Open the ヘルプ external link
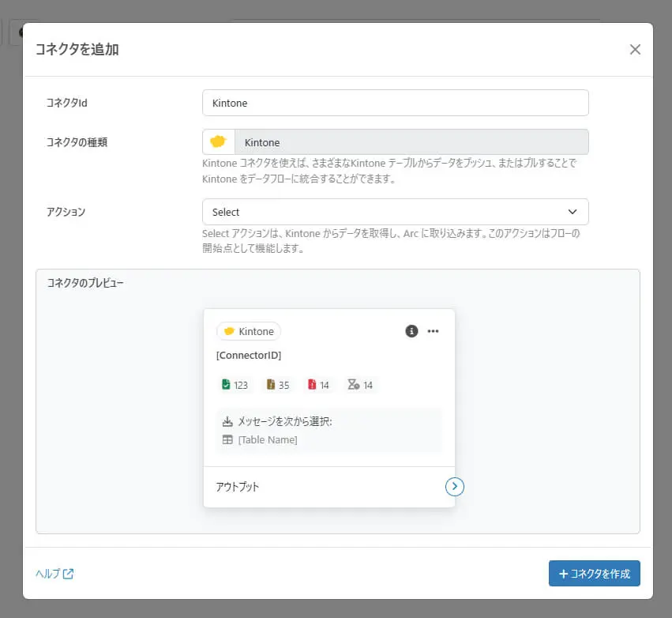This screenshot has height=618, width=672. pos(53,574)
